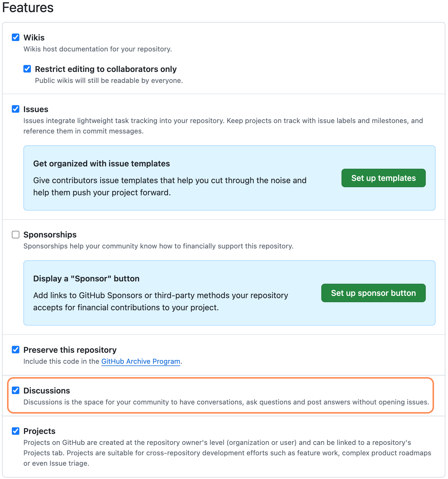Uncheck the Wikis checkbox
Screen dimensions: 448x479
coord(16,37)
